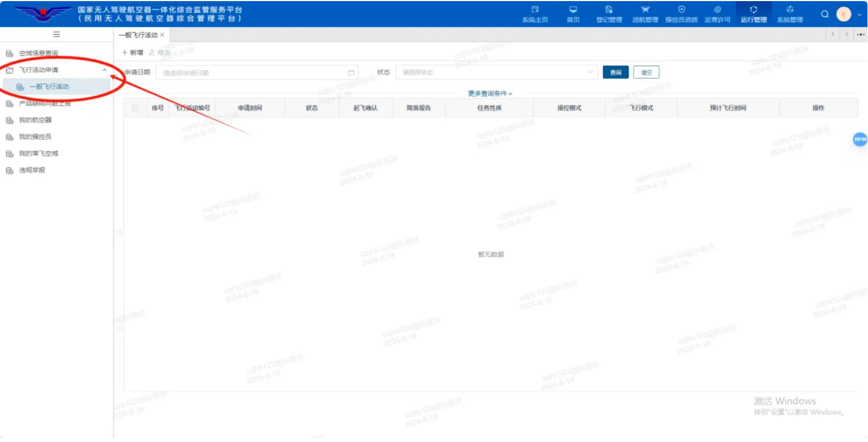Click the platform logo emblem

click(x=43, y=14)
